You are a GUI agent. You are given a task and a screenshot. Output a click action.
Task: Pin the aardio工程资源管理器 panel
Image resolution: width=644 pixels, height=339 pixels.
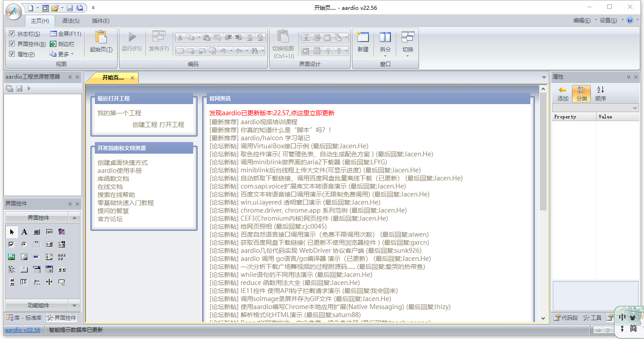point(70,77)
